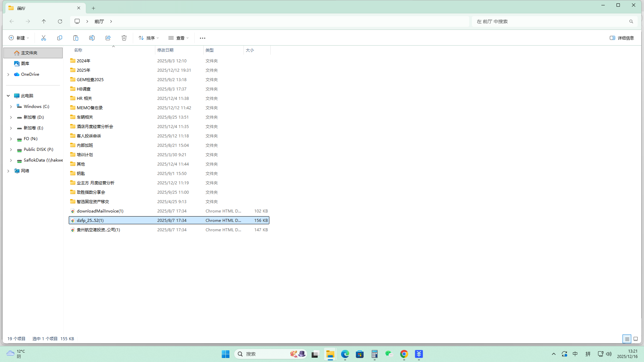Image resolution: width=644 pixels, height=362 pixels.
Task: Switch to large thumbnails view mode
Action: [636, 339]
